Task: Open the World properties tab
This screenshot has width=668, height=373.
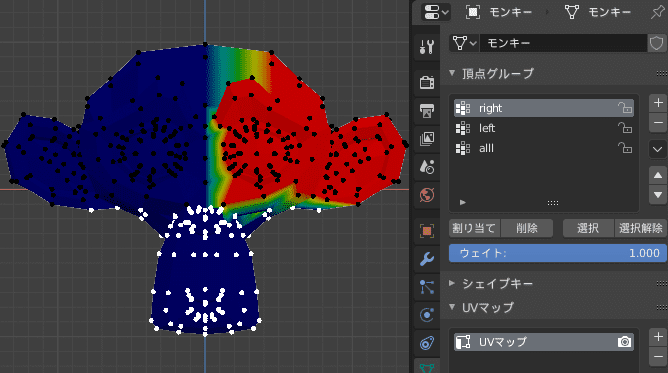Action: 426,195
